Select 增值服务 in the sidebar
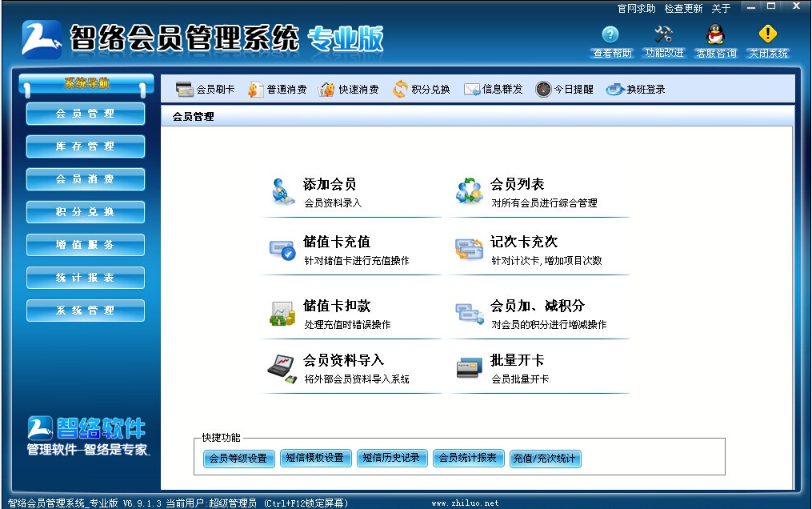Screen dimensions: 812x509 (x=86, y=245)
